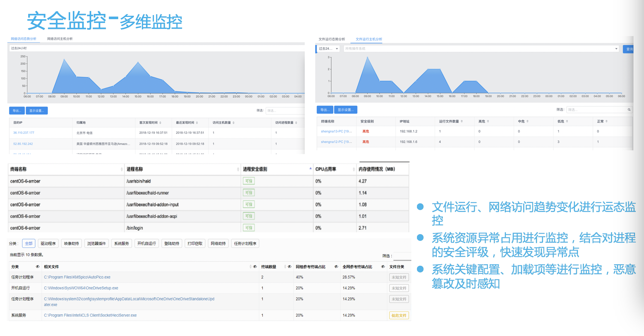The width and height of the screenshot is (644, 336).
Task: Click 显示设置 button in network access panel
Action: point(37,110)
